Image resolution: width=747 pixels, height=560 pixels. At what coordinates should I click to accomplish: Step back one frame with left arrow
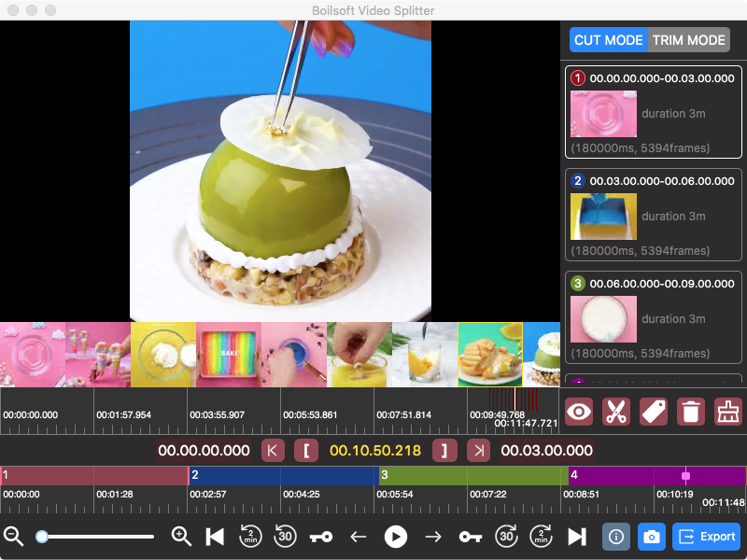pyautogui.click(x=359, y=538)
